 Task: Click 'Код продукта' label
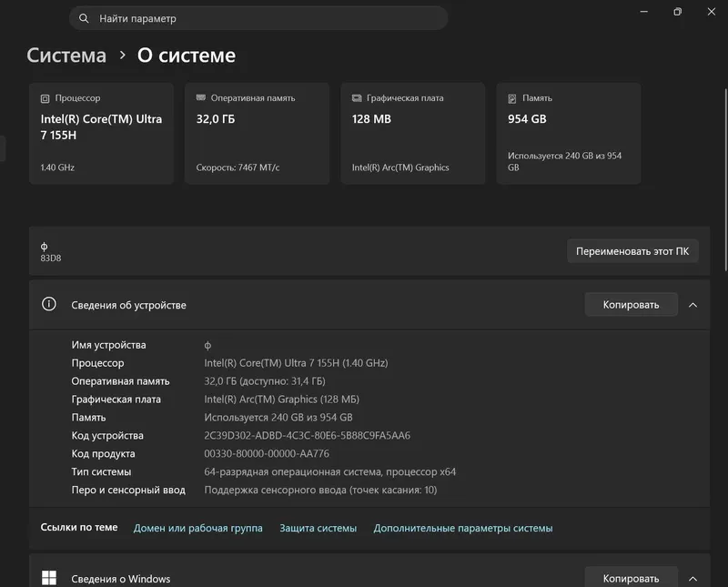pos(103,454)
